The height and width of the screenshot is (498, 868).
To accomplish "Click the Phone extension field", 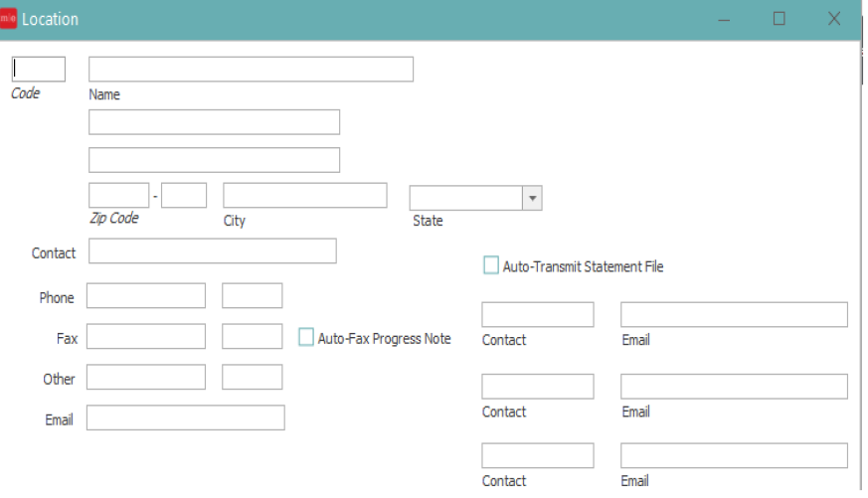I will 252,296.
